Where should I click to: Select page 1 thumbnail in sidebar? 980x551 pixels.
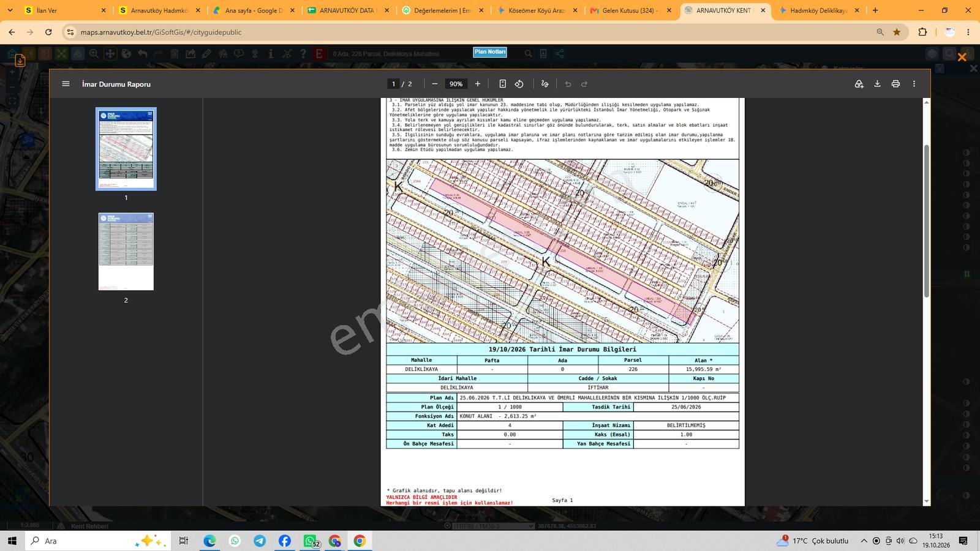(x=126, y=149)
